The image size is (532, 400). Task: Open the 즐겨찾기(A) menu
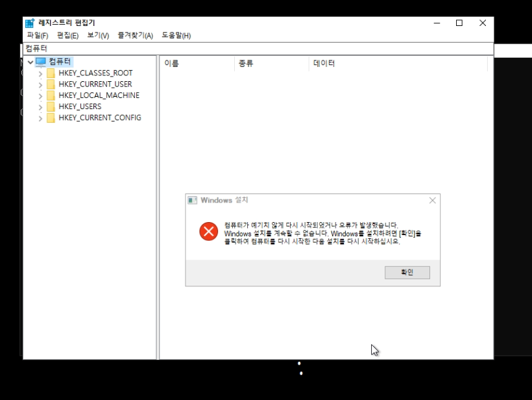pos(136,35)
